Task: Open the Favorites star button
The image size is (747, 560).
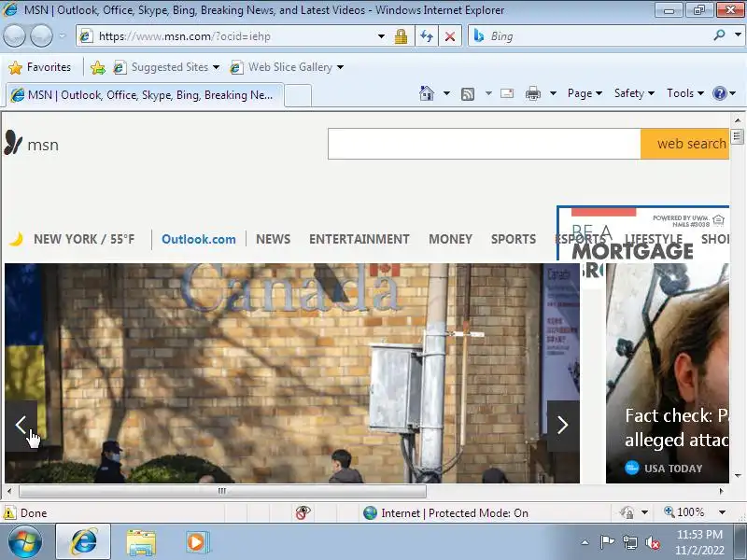Action: pyautogui.click(x=39, y=67)
